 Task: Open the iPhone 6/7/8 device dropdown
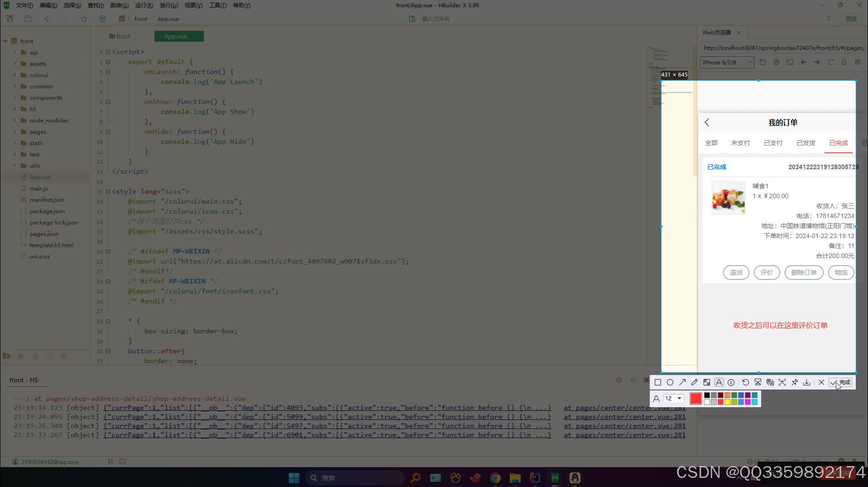[x=727, y=62]
